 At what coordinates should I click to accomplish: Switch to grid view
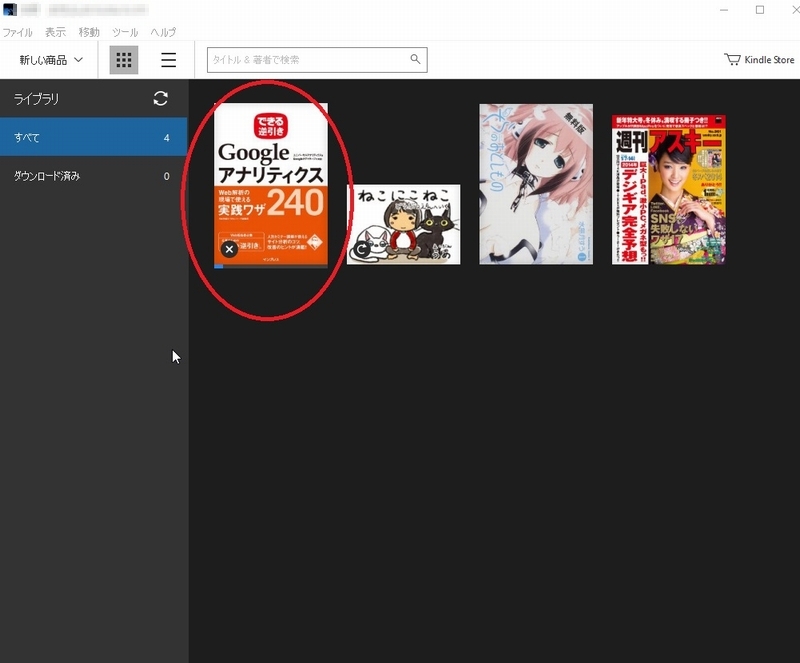124,60
